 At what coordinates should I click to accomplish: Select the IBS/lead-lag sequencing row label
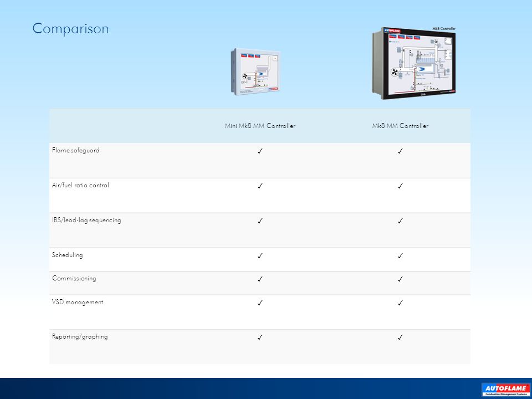point(86,220)
